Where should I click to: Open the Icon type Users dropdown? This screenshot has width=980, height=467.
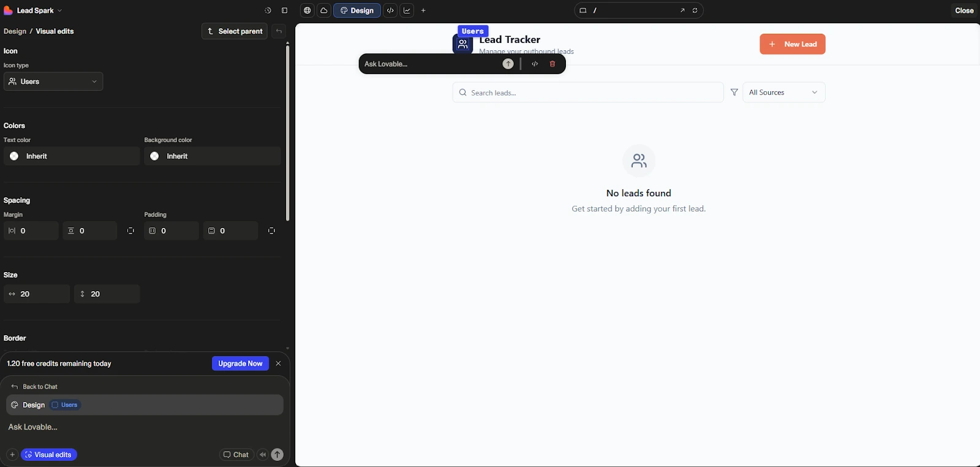click(x=53, y=82)
